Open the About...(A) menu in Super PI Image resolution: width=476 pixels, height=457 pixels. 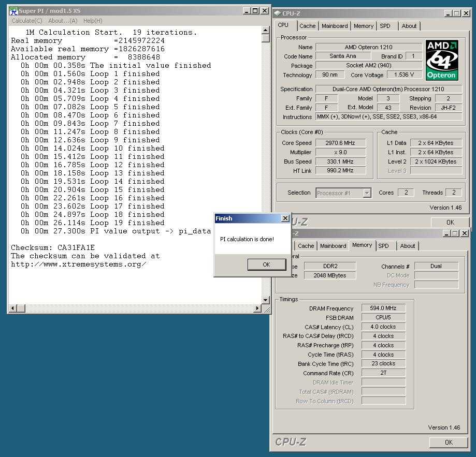point(63,21)
